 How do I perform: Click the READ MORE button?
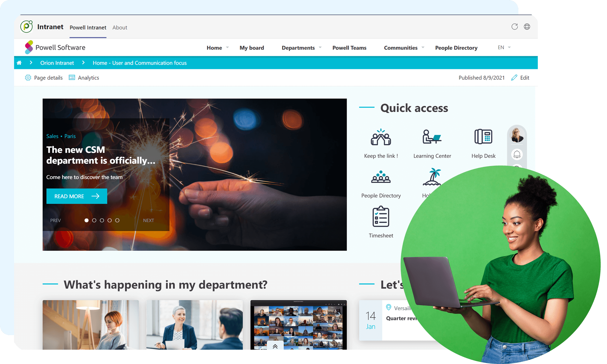click(77, 196)
